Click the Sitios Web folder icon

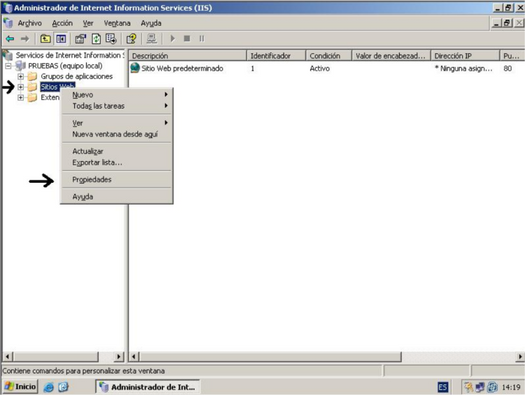pos(32,87)
